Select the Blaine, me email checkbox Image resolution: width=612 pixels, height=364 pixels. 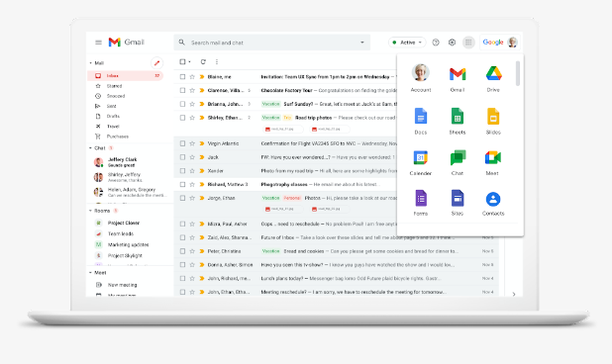182,77
